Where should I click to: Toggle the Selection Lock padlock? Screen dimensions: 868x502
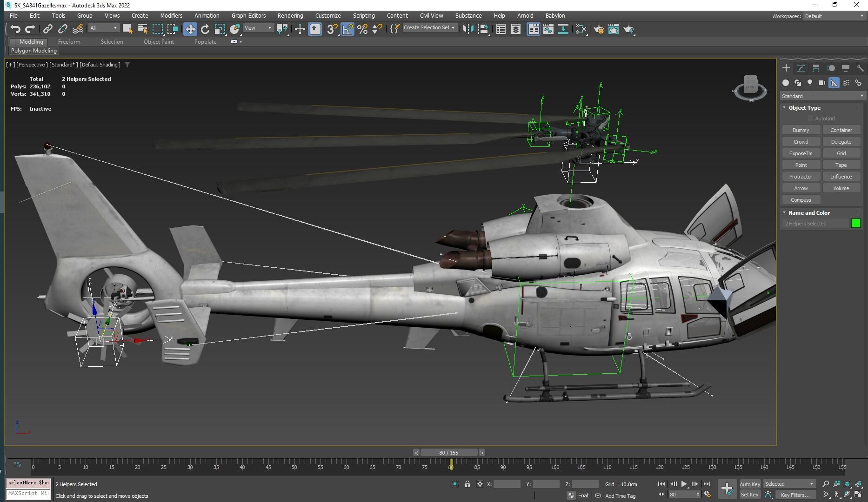coord(467,484)
